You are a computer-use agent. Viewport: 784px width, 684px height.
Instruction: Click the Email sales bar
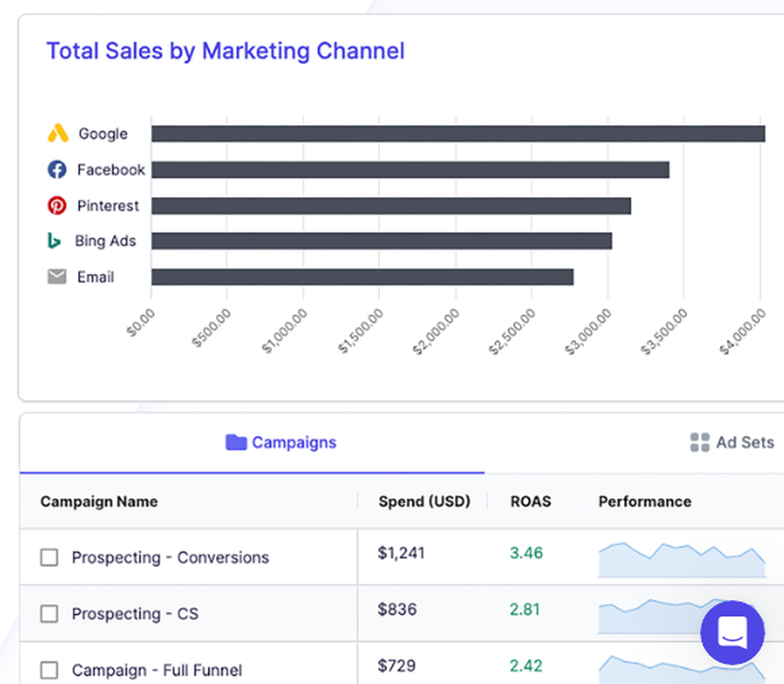(362, 277)
